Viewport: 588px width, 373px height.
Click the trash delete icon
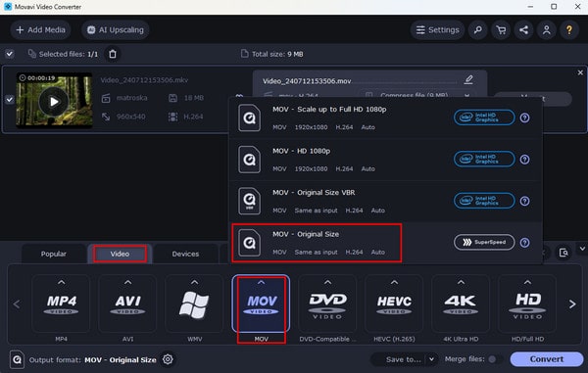113,54
